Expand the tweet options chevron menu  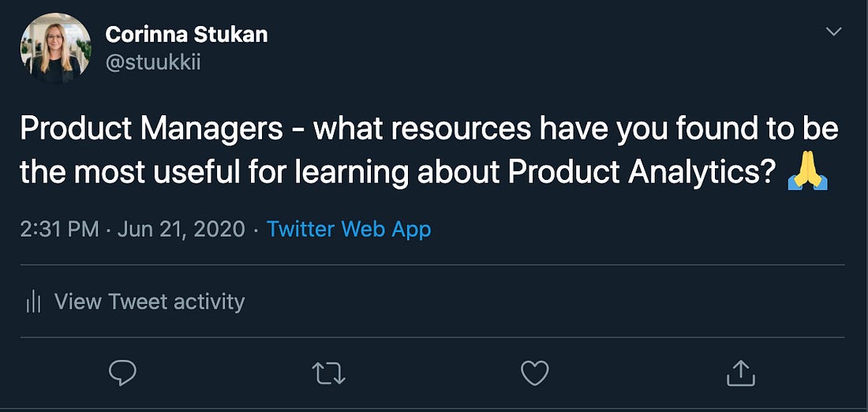(x=834, y=32)
